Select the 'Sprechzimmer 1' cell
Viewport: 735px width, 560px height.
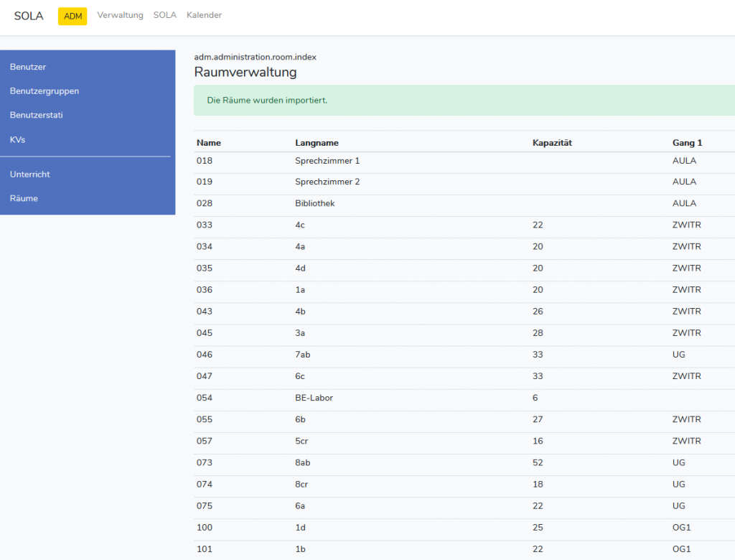click(327, 160)
